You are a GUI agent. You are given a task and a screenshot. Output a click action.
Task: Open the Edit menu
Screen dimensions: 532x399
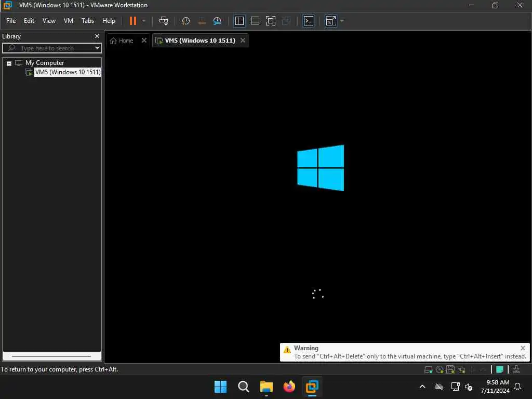click(x=29, y=21)
